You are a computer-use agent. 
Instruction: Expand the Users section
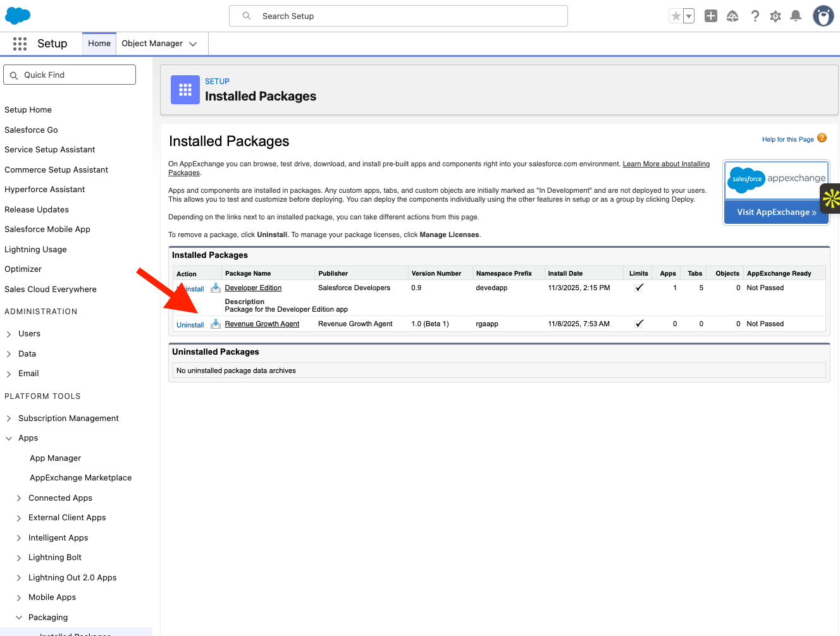tap(9, 333)
